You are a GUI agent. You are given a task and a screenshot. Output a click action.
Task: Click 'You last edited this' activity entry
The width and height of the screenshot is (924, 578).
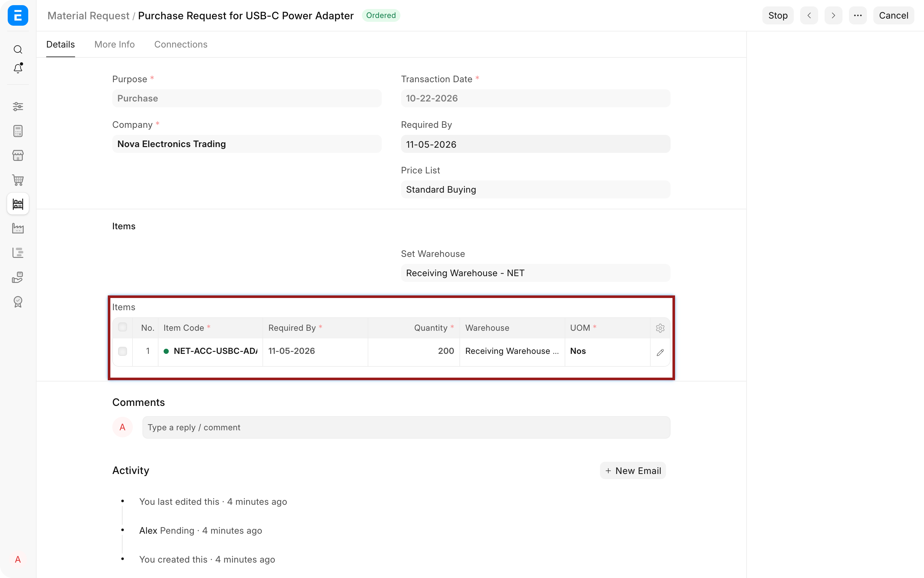coord(213,502)
